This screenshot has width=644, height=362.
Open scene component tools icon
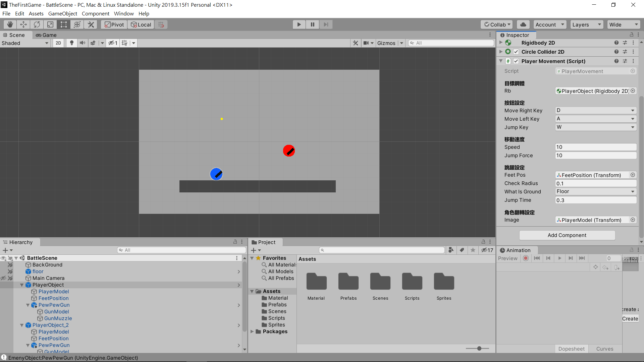356,43
